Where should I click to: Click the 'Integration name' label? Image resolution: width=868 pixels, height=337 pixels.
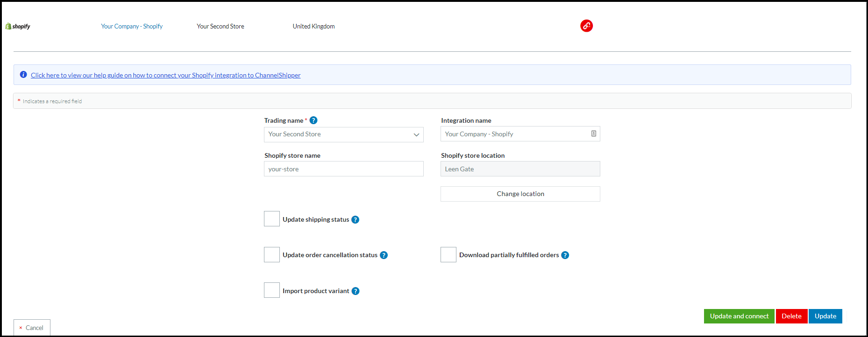(466, 120)
